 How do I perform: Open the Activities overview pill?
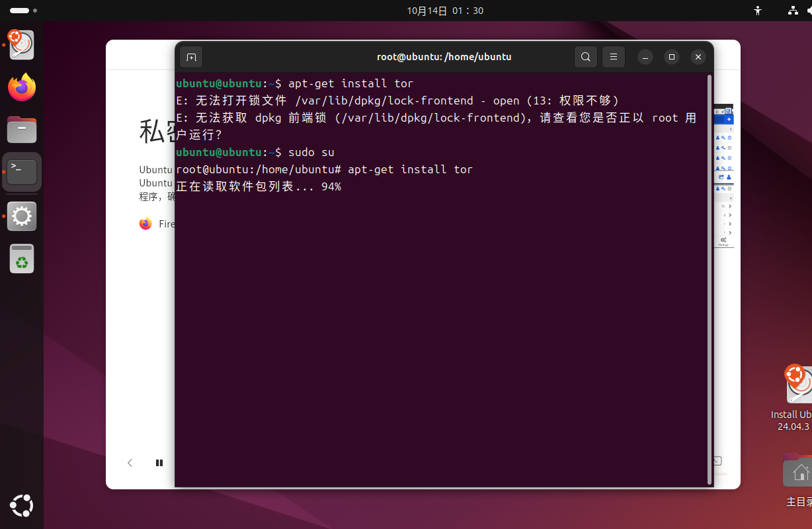click(x=23, y=11)
